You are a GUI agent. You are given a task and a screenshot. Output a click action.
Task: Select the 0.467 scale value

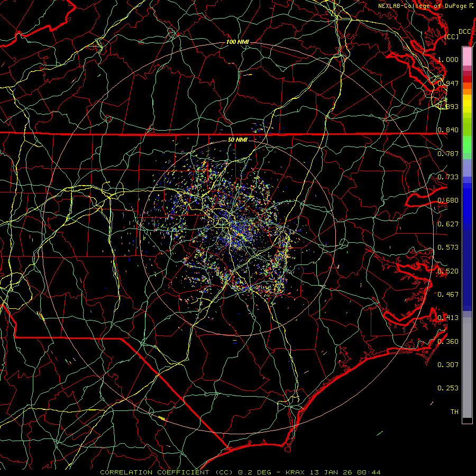[x=448, y=295]
